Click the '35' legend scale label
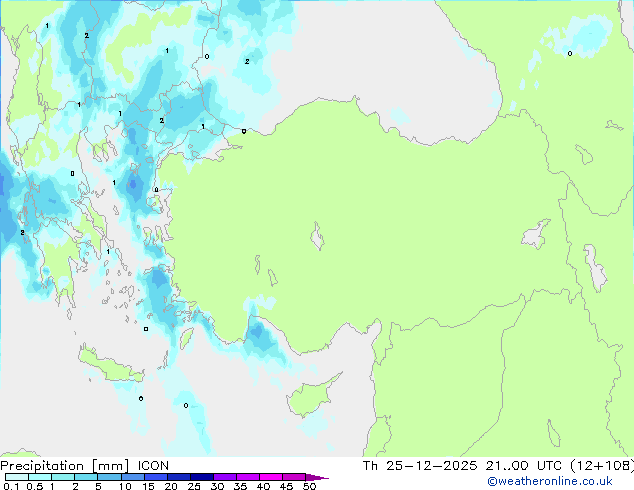Viewport: 634px width, 490px height. [x=240, y=486]
